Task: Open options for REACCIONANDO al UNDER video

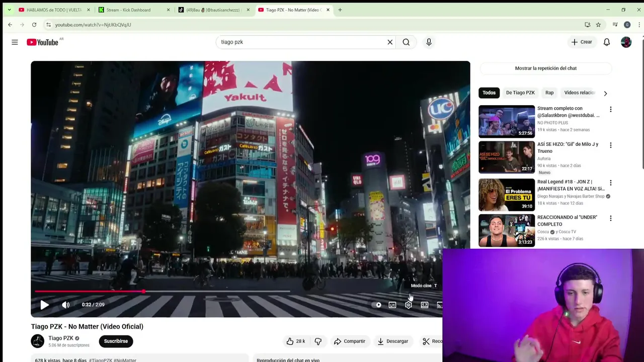Action: [611, 219]
